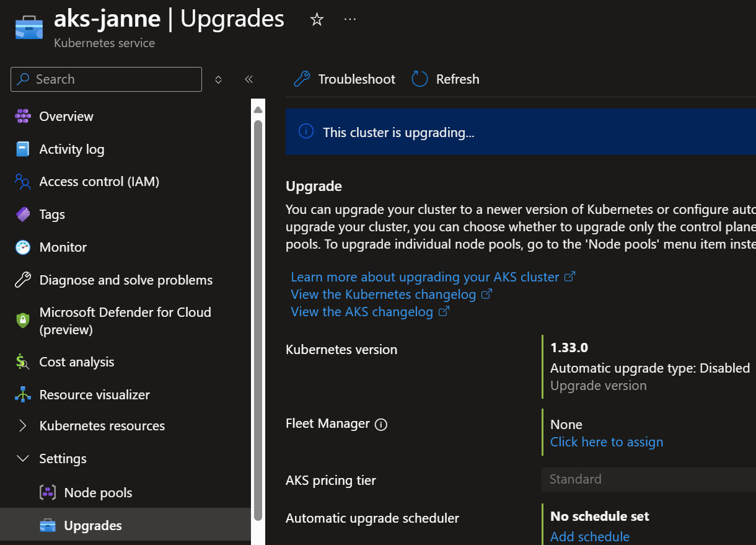Click the Access control people icon

click(23, 182)
